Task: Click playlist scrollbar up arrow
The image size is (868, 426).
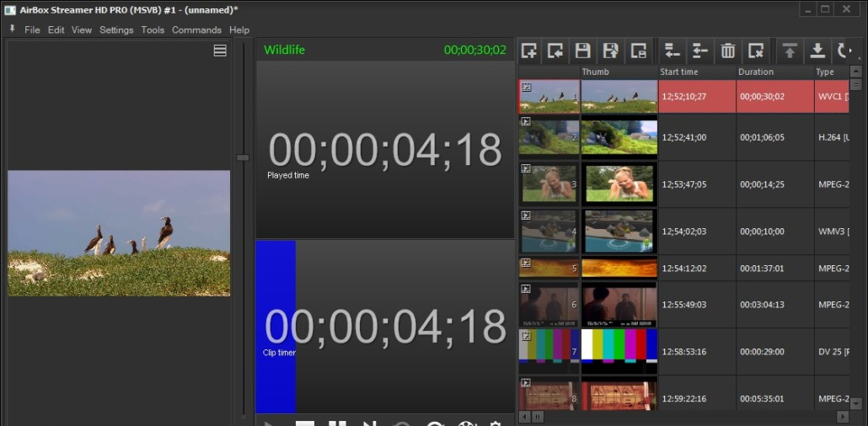Action: point(856,72)
